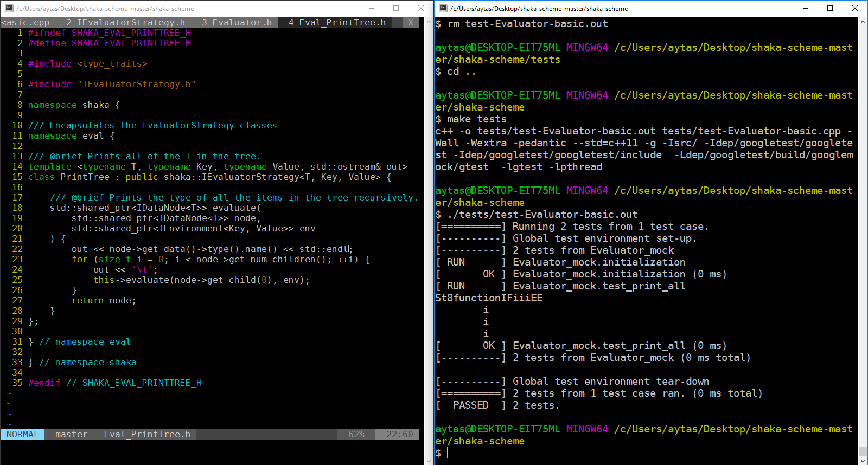Viewport: 868px width, 465px height.
Task: Click the scrollbar thumb in right terminal
Action: tap(863, 451)
